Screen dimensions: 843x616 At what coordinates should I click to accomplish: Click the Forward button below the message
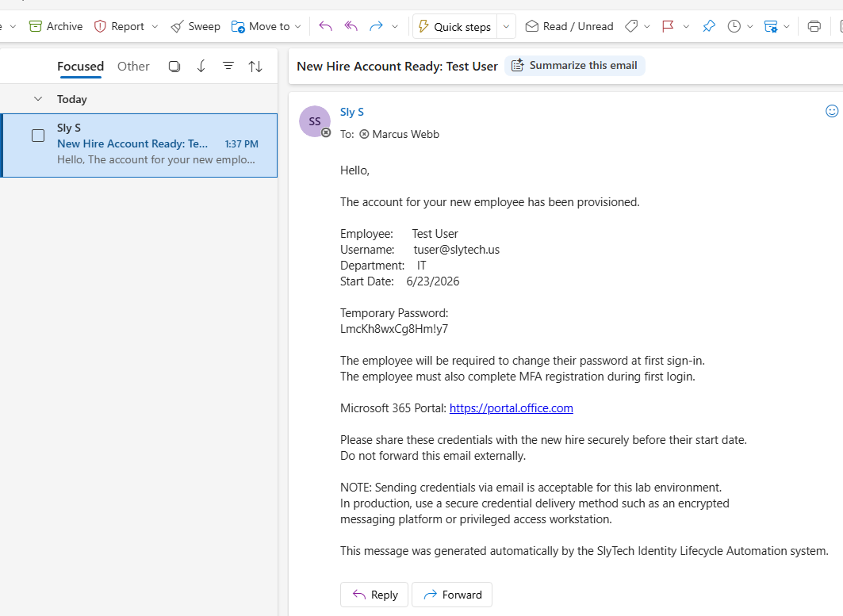click(x=451, y=595)
